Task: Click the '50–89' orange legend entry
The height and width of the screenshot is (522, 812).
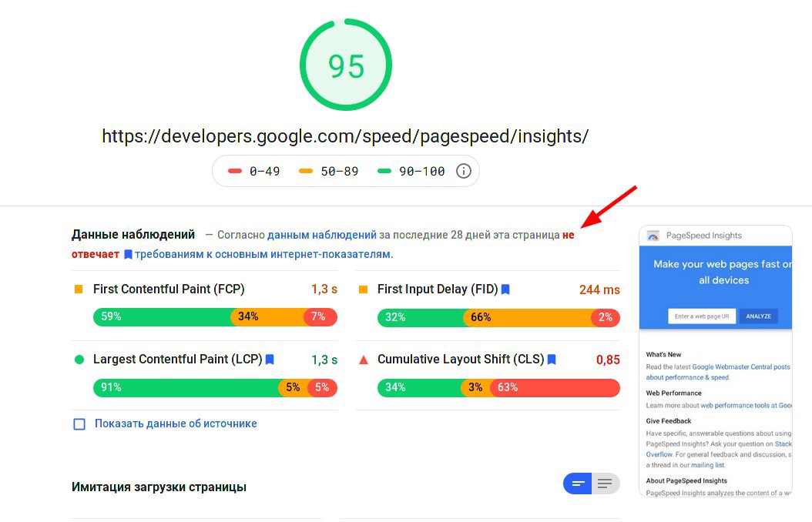Action: pos(328,171)
